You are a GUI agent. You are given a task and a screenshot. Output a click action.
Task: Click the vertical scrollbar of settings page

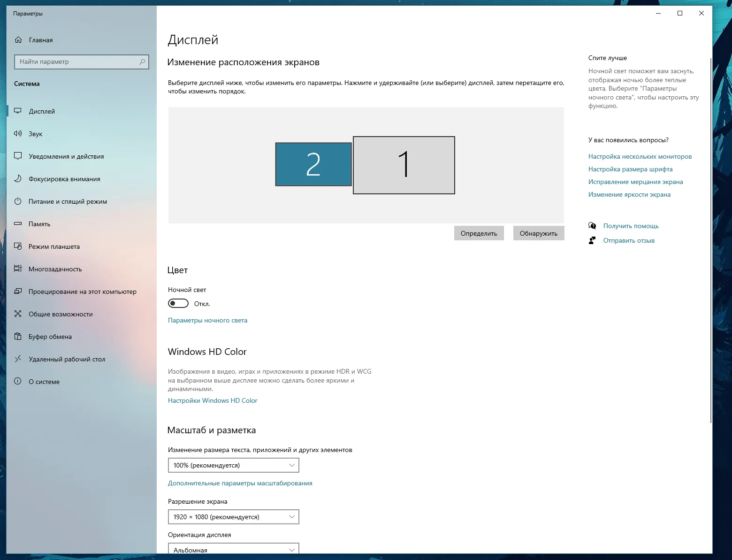pyautogui.click(x=710, y=240)
